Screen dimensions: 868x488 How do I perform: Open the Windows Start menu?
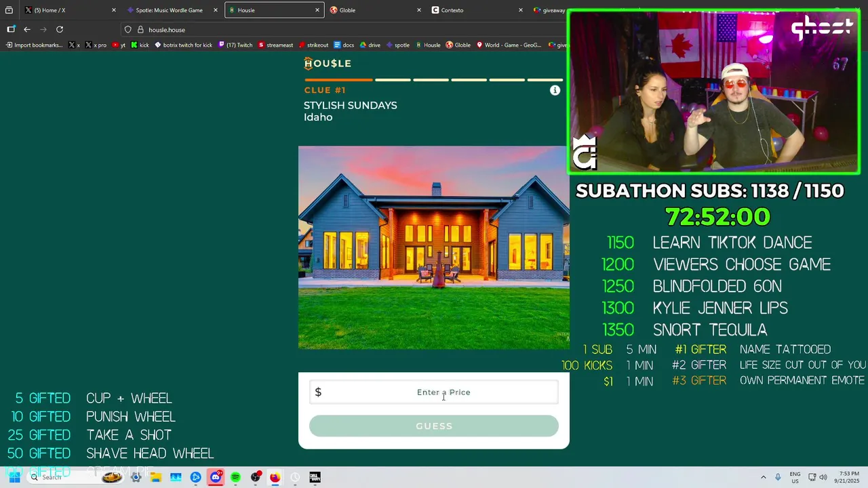[x=14, y=477]
